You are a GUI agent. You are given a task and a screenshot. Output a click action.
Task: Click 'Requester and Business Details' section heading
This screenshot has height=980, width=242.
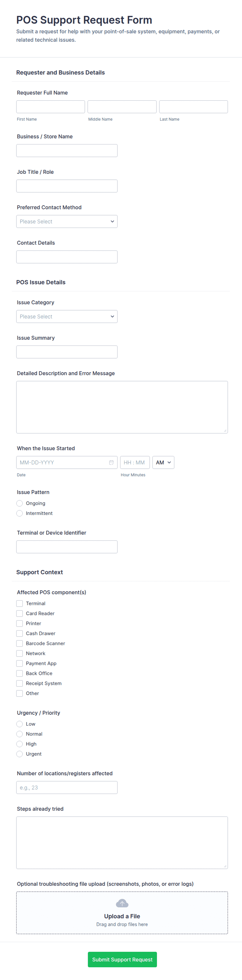[61, 72]
